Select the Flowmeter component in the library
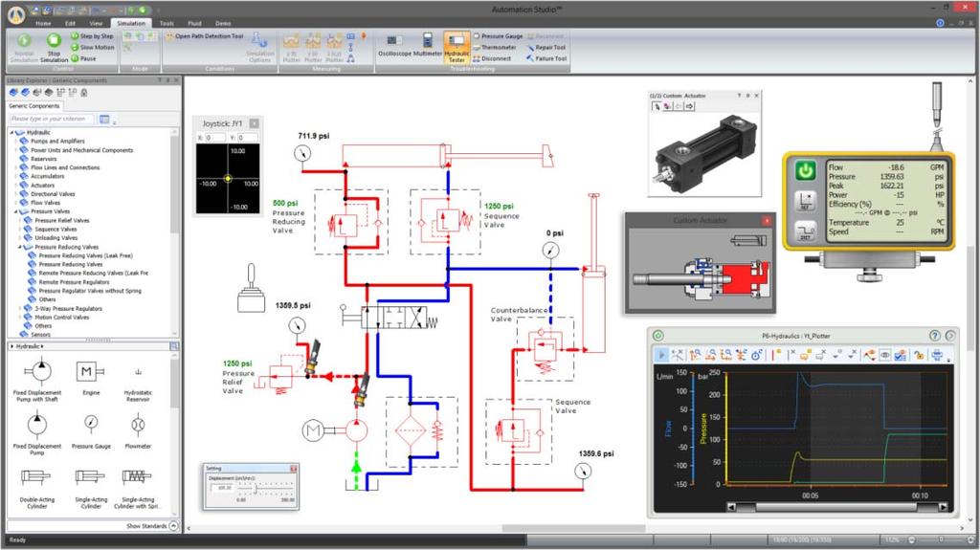This screenshot has height=550, width=980. click(138, 429)
